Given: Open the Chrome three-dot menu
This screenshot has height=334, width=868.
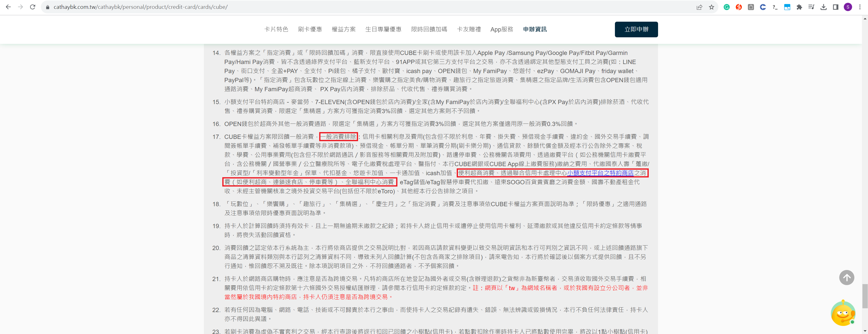Looking at the screenshot, I should pos(860,7).
